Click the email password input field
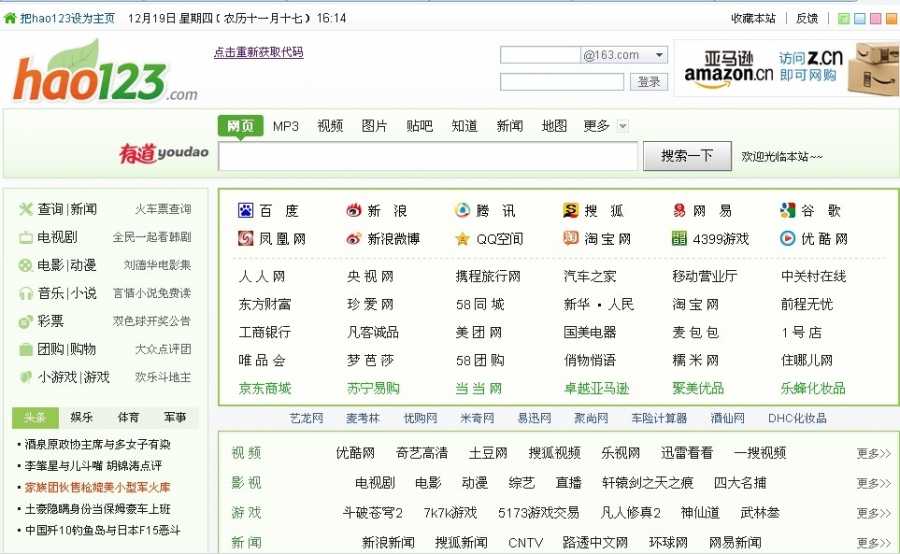Screen dimensions: 900x554 [x=562, y=82]
